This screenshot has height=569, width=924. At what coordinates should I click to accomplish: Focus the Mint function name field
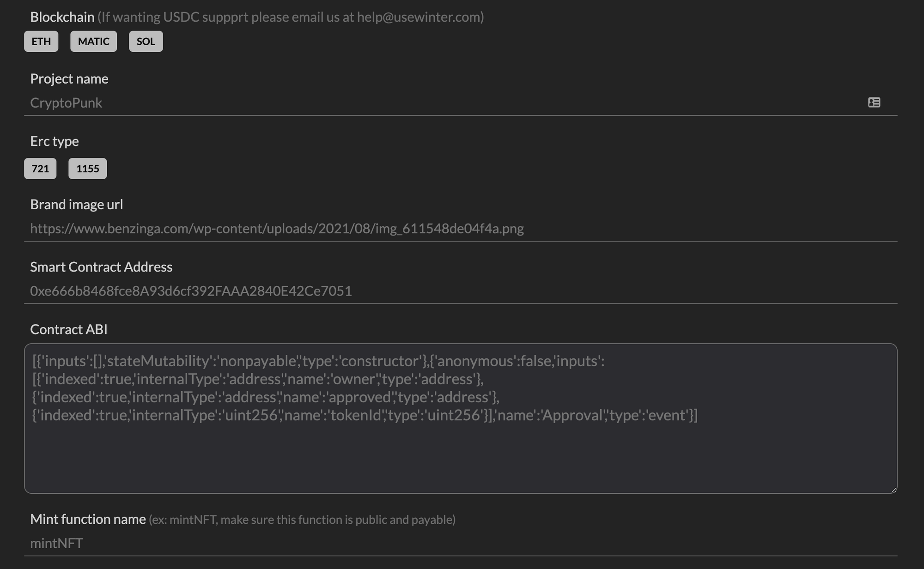pos(461,543)
